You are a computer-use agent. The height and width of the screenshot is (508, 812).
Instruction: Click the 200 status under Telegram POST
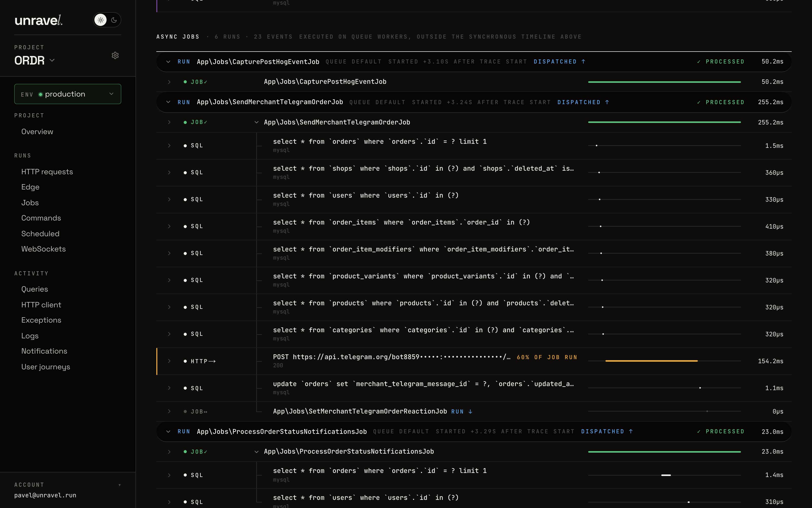tap(278, 366)
